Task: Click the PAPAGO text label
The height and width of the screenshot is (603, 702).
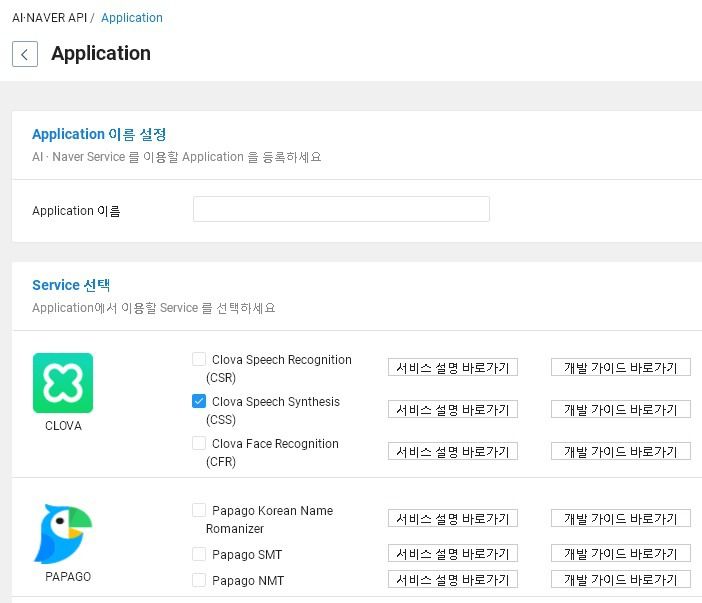Action: click(x=68, y=577)
